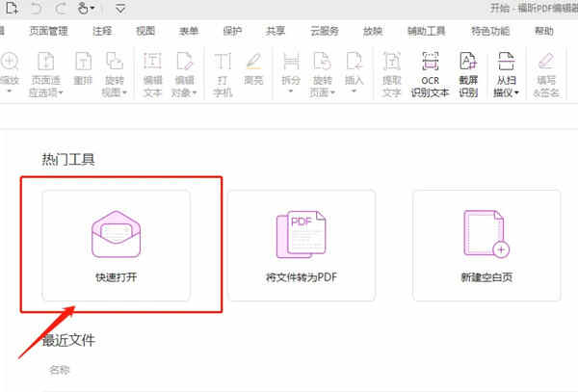The width and height of the screenshot is (578, 392).
Task: Click the 编辑文本 edit text icon
Action: (x=152, y=71)
